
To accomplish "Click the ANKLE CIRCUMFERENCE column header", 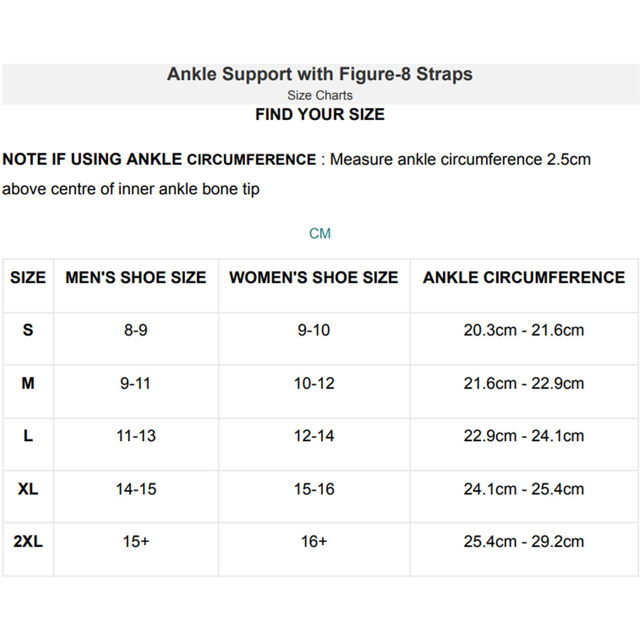I will coord(524,277).
